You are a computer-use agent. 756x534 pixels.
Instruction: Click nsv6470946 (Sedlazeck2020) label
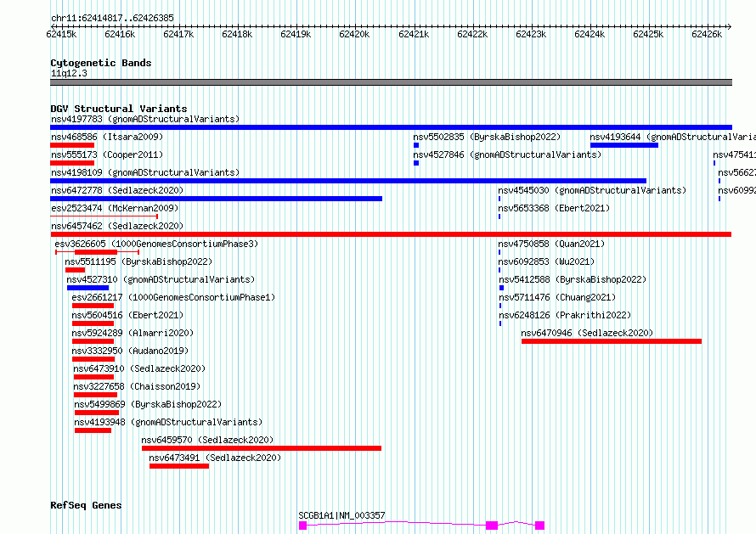[587, 333]
